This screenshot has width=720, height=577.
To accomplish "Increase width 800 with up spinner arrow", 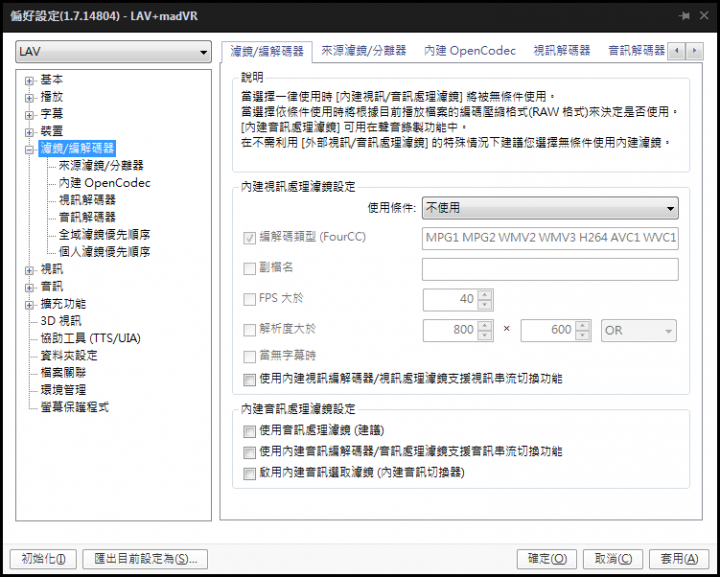I will 485,325.
